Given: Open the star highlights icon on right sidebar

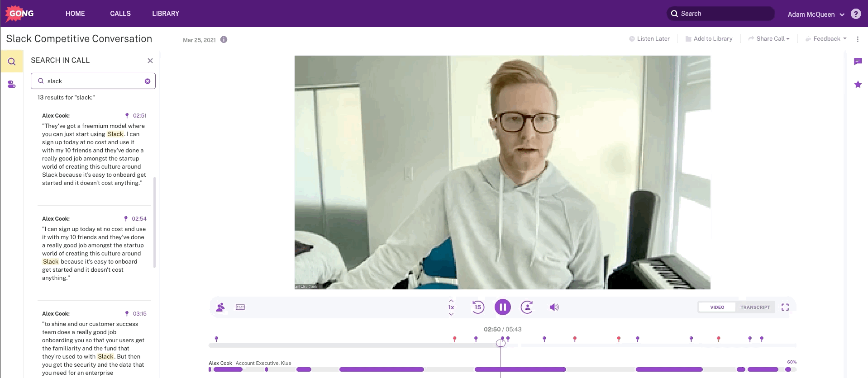Looking at the screenshot, I should pos(858,85).
